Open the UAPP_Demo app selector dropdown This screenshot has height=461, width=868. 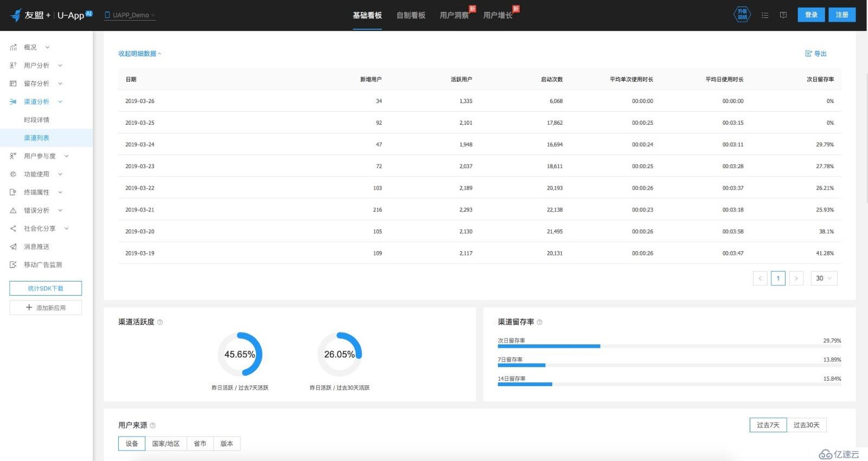point(130,15)
